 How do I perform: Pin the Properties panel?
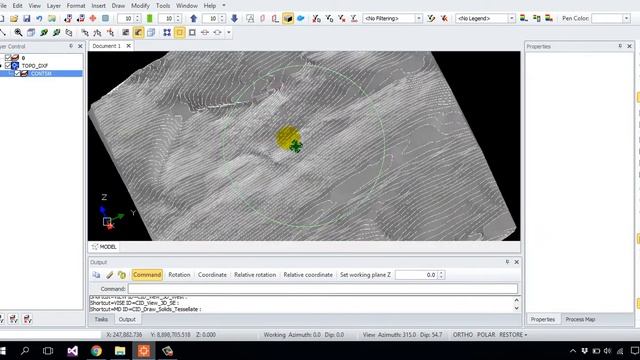point(620,46)
